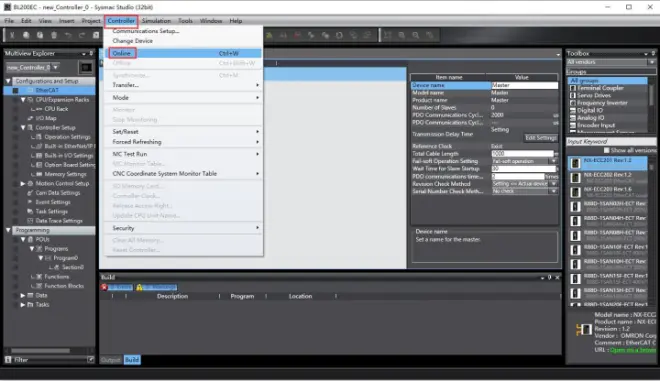The height and width of the screenshot is (381, 660).
Task: Select R88D-1SAN10F-ECT servo drive icon
Action: 575,250
